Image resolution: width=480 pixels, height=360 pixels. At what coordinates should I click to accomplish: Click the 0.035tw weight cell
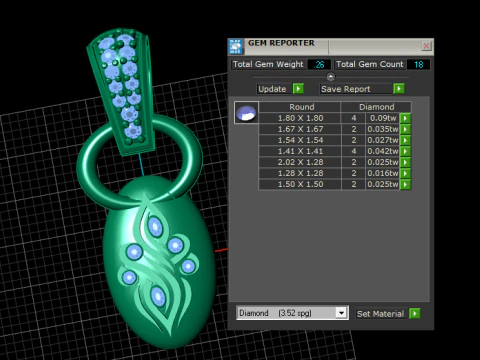[x=383, y=129]
